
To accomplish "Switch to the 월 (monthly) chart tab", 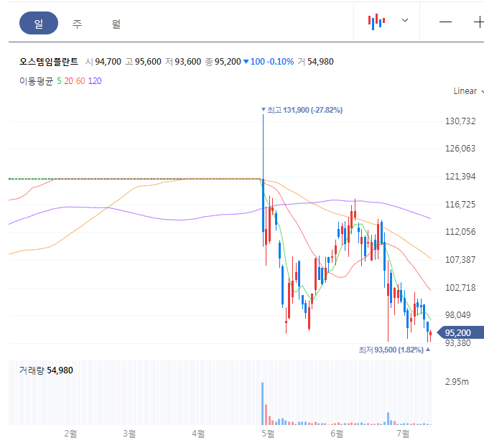I will [116, 24].
